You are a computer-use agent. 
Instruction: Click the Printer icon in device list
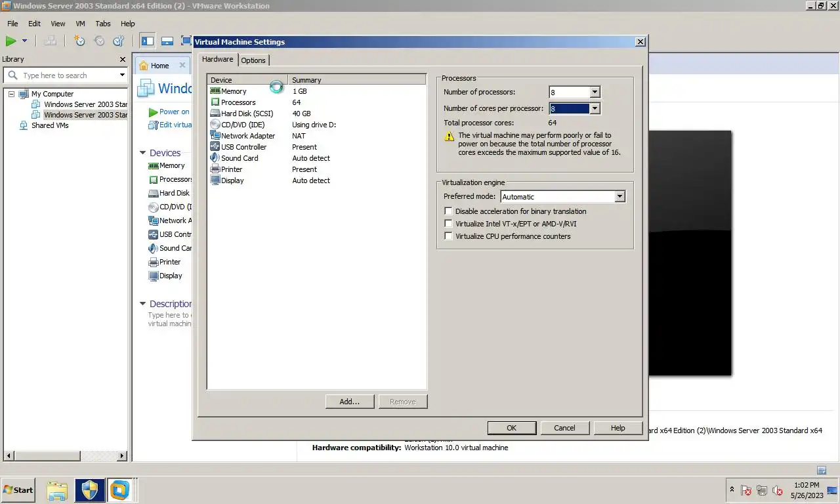(215, 169)
